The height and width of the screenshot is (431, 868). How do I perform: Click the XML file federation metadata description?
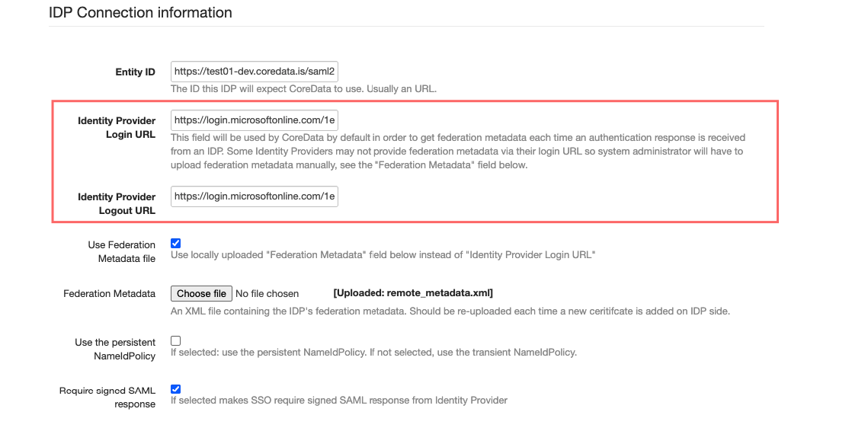point(450,311)
